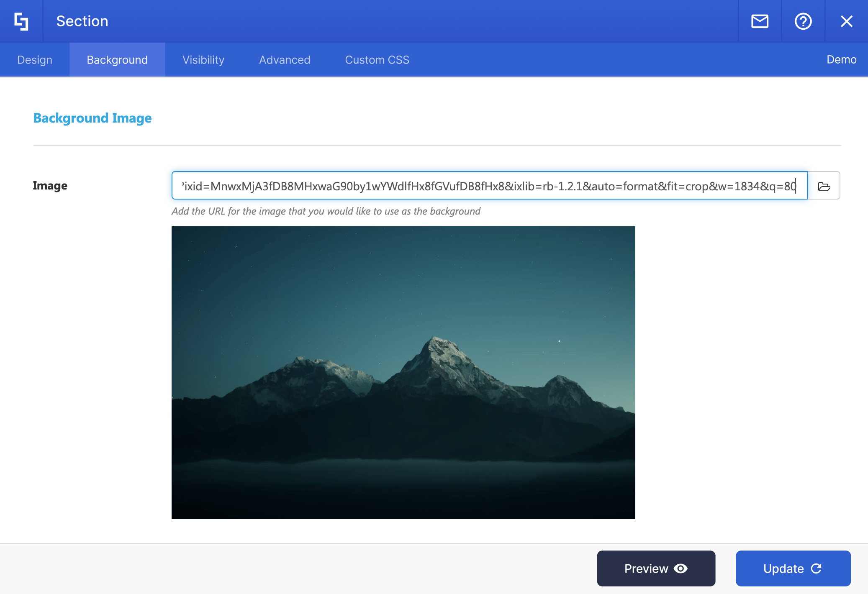Open the Custom CSS tab
Image resolution: width=868 pixels, height=594 pixels.
(x=377, y=60)
